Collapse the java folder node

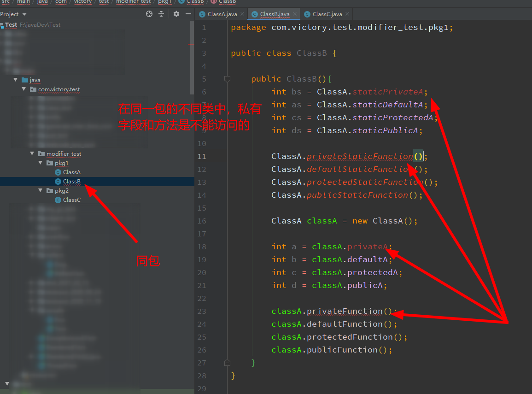15,80
